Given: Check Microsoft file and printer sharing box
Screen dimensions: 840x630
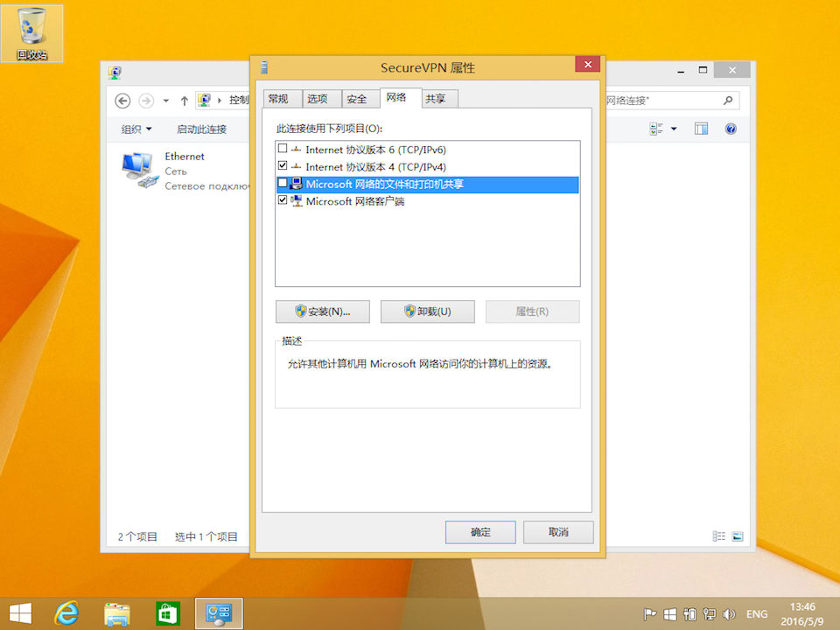Looking at the screenshot, I should (x=283, y=183).
